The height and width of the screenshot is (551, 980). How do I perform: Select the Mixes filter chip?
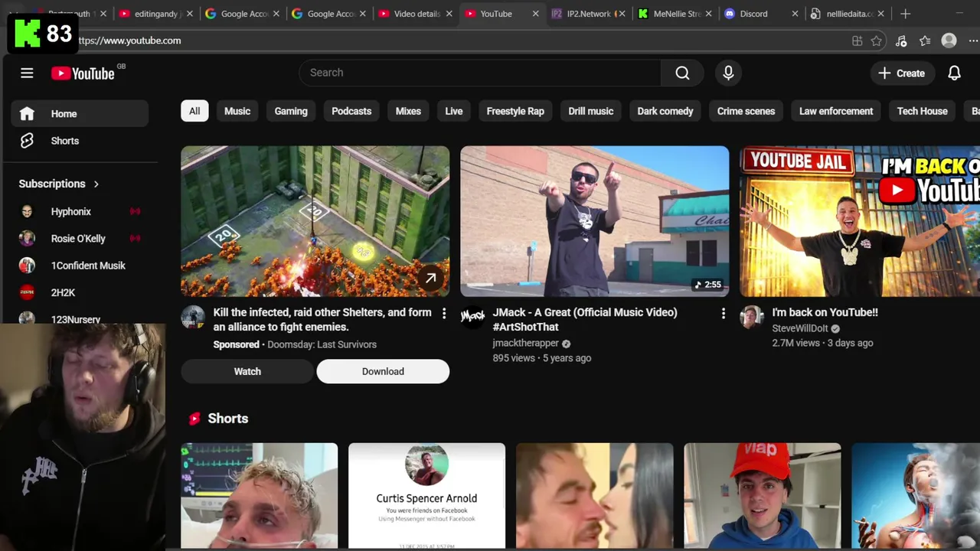click(x=408, y=111)
